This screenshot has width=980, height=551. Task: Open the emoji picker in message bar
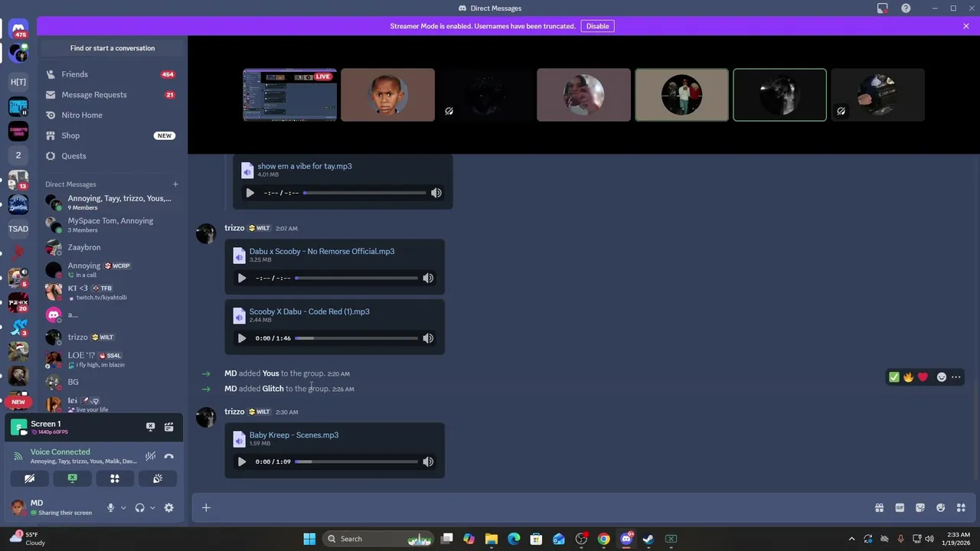pos(940,507)
